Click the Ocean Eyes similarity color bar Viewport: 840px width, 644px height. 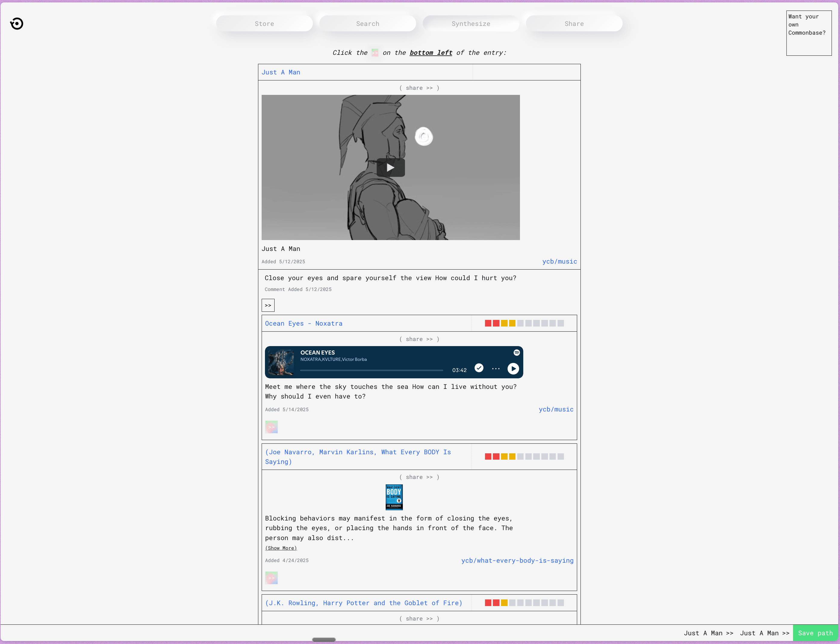524,324
